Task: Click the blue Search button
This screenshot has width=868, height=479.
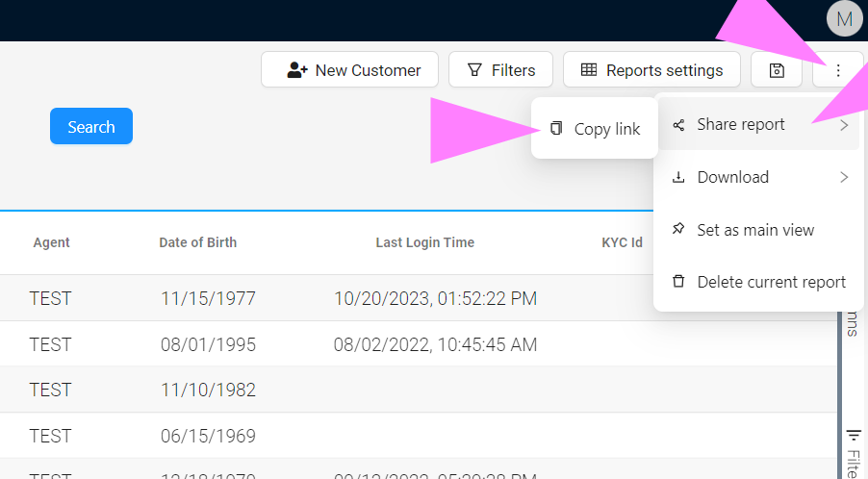Action: (91, 127)
